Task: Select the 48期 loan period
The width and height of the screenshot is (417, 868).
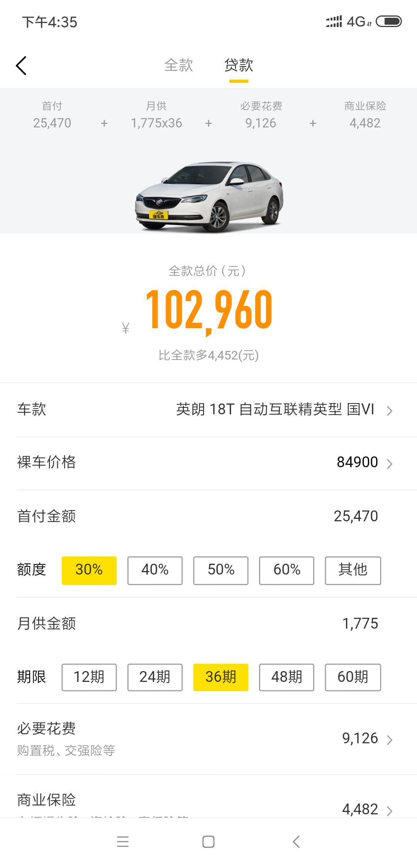Action: click(286, 677)
